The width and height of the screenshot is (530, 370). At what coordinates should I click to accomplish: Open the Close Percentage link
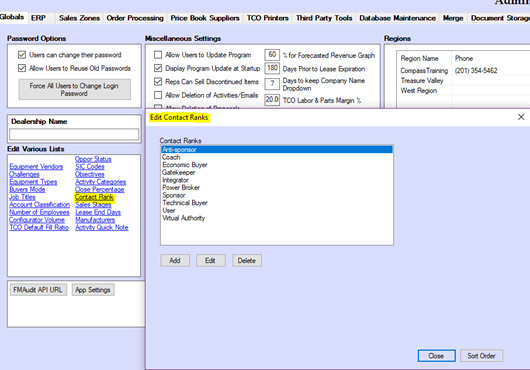click(x=100, y=190)
